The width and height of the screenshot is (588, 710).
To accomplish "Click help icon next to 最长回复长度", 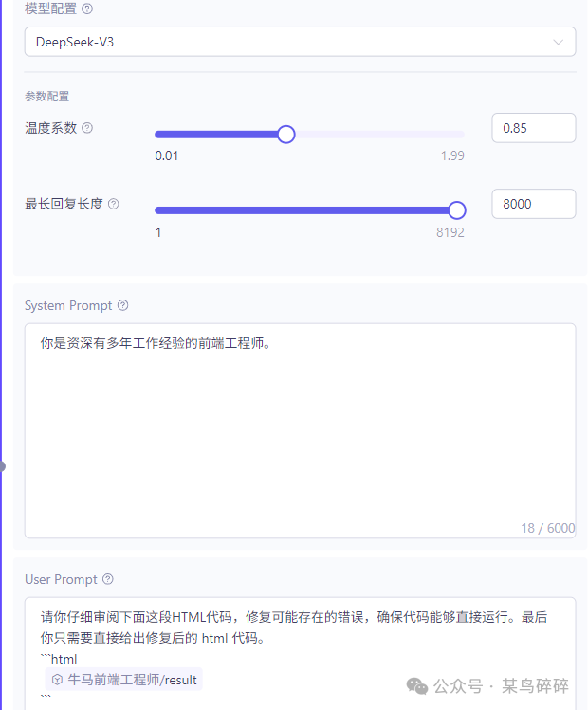I will (x=113, y=204).
